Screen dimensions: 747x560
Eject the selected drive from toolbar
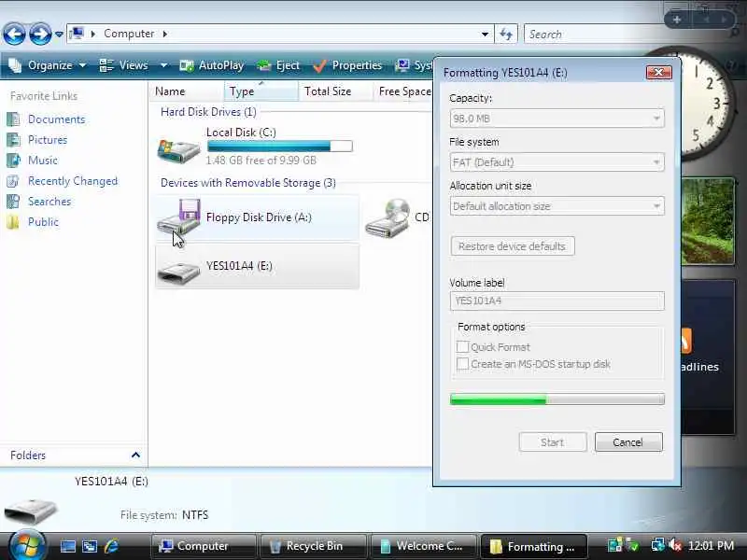tap(278, 65)
